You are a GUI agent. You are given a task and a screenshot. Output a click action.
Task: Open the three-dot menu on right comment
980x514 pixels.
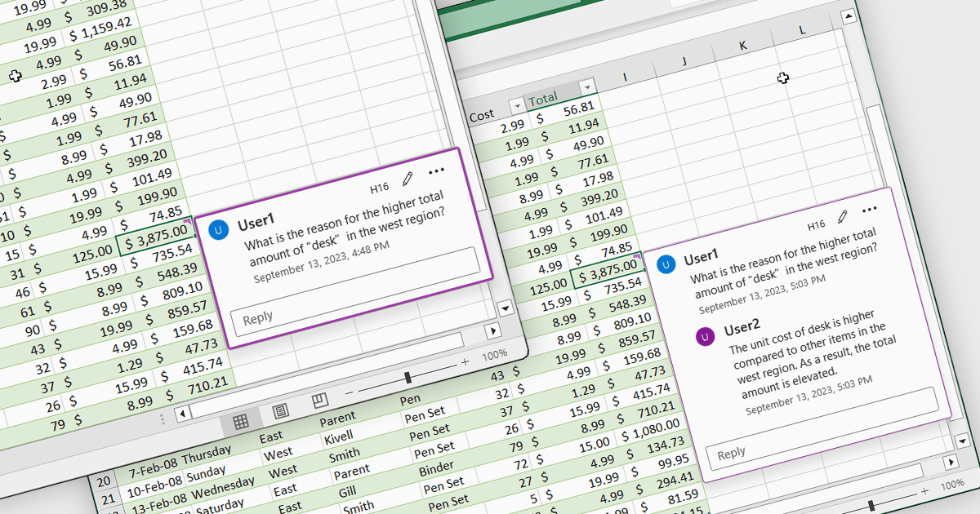870,209
